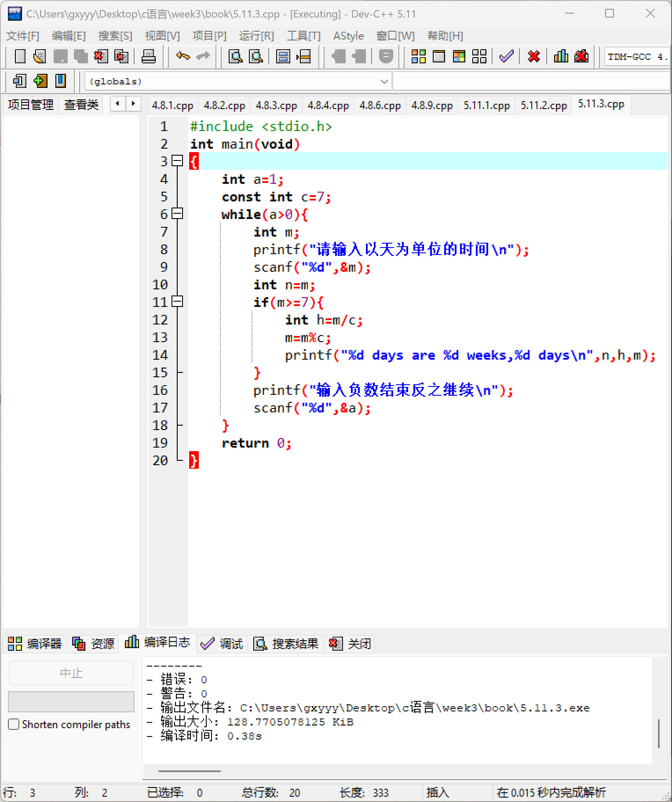Collapse the if block fold at line 11
Viewport: 672px width, 802px height.
177,302
